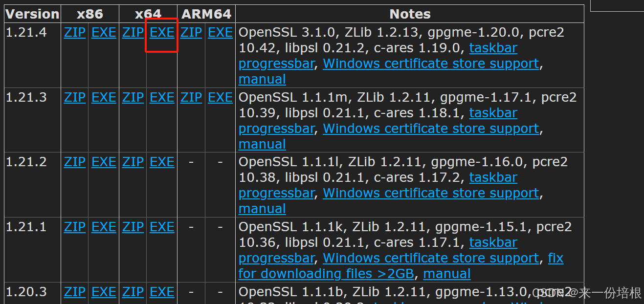Download the x64 ZIP for version 1.21.3
This screenshot has width=644, height=304.
[133, 98]
